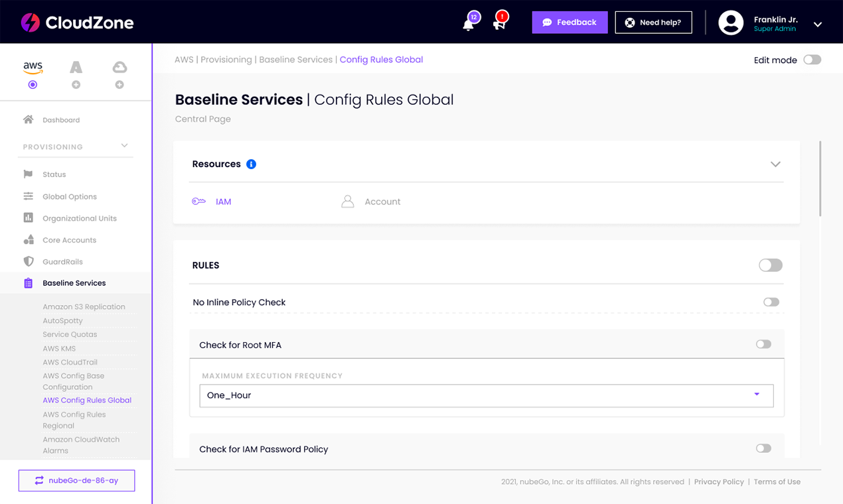Collapse the PROVISIONING section chevron
The image size is (843, 504).
(124, 145)
